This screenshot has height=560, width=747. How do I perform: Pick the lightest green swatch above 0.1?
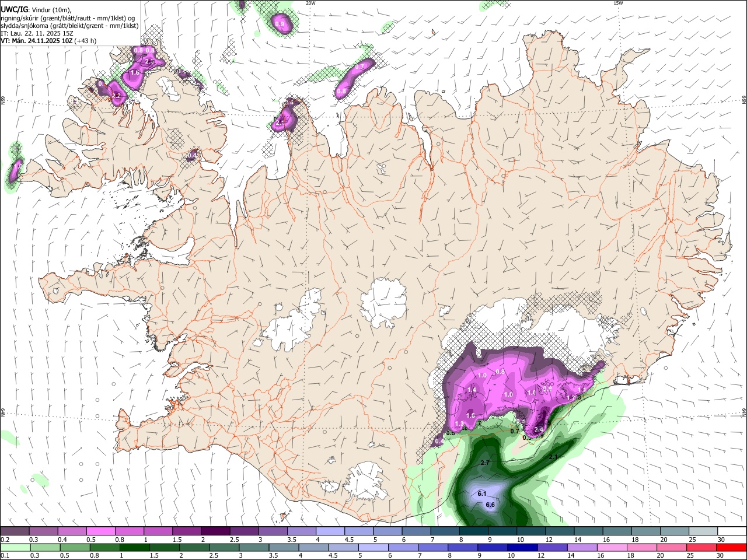pyautogui.click(x=15, y=547)
